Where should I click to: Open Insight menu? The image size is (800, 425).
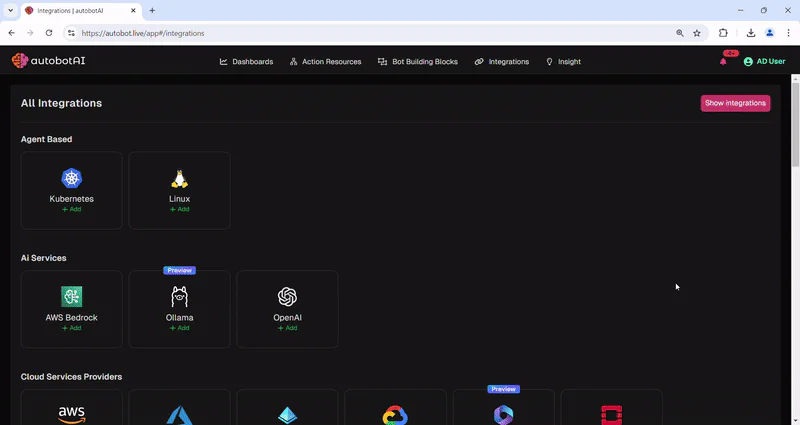pyautogui.click(x=563, y=62)
